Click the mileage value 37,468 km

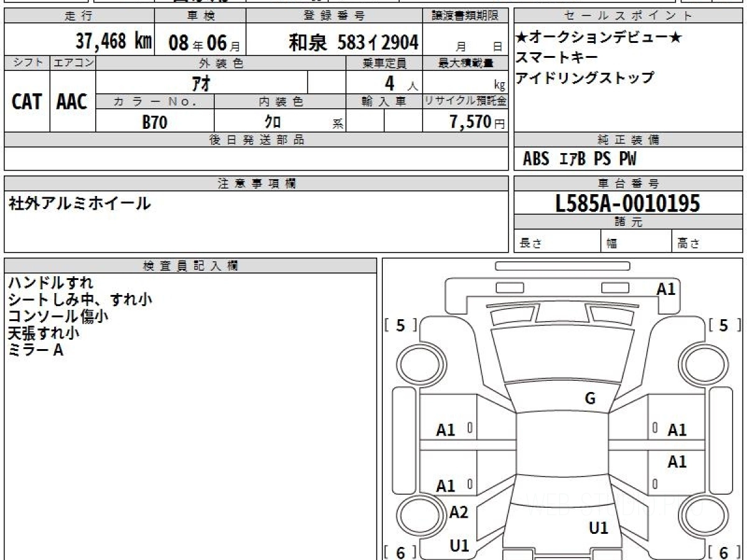pyautogui.click(x=114, y=42)
